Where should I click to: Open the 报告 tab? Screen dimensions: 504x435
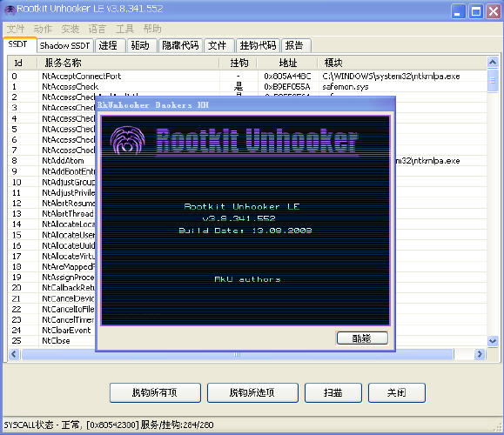tap(295, 45)
